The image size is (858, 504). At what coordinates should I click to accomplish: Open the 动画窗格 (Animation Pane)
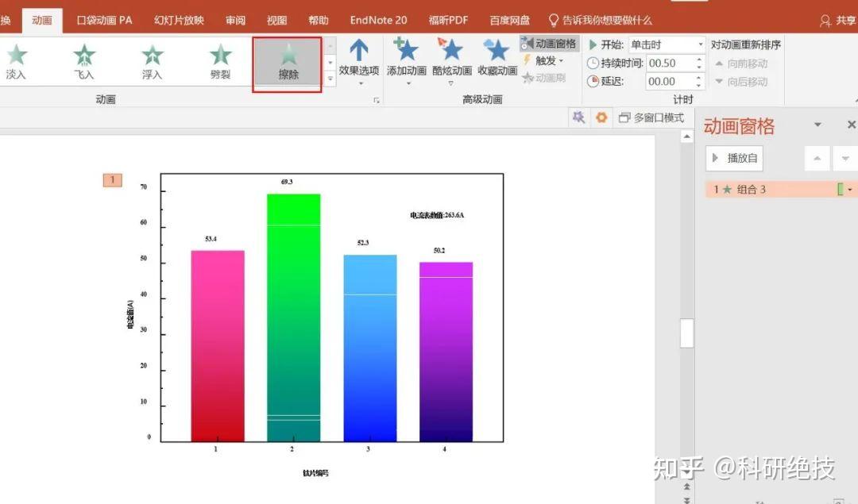pos(549,44)
